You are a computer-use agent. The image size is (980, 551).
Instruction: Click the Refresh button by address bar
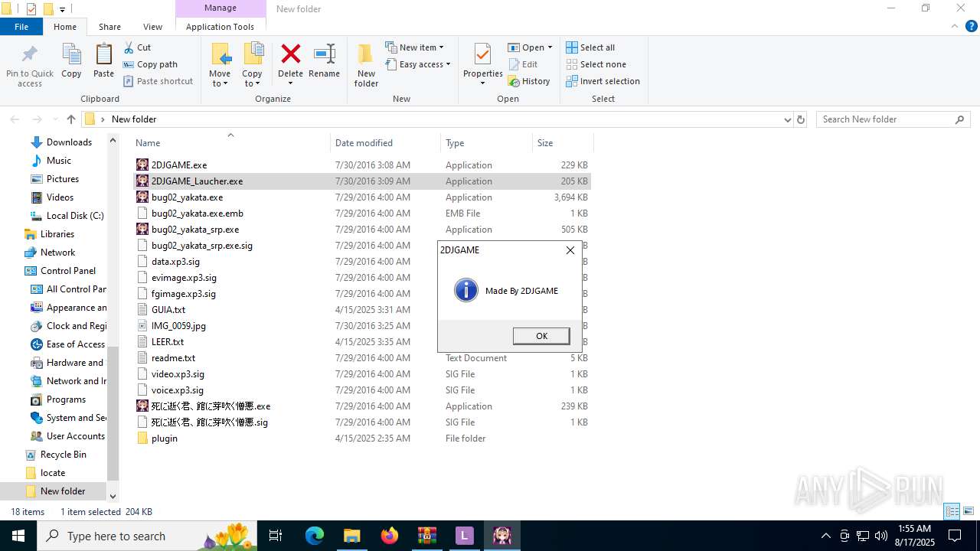pos(801,119)
